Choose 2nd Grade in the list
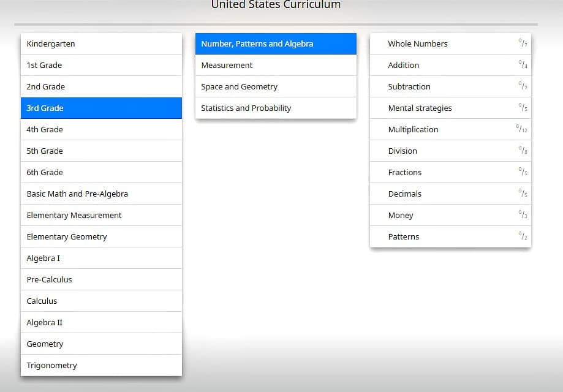The height and width of the screenshot is (392, 563). tap(101, 86)
